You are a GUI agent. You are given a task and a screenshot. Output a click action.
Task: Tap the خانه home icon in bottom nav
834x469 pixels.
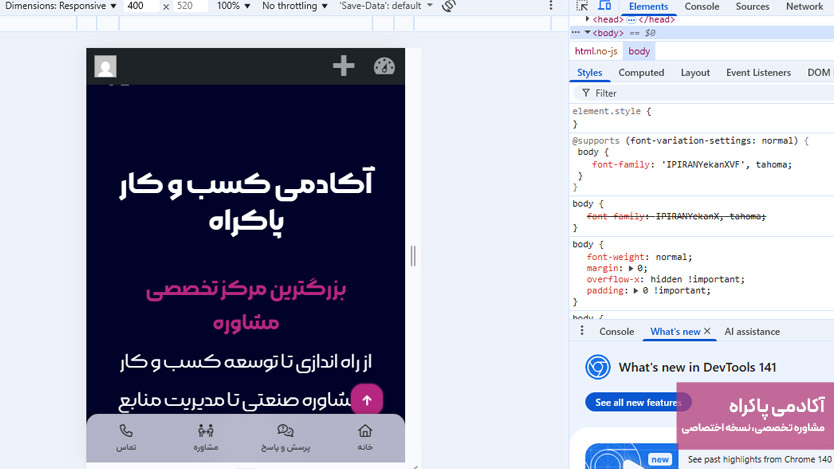[365, 431]
